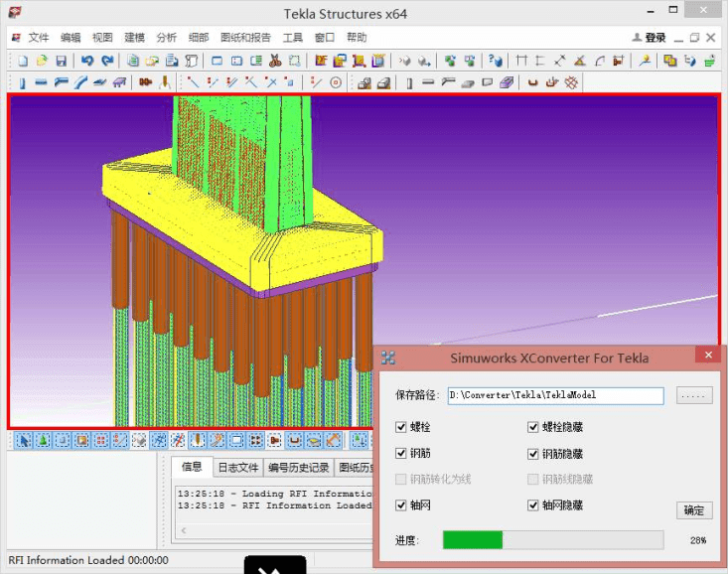
Task: Redo the last action
Action: (107, 61)
